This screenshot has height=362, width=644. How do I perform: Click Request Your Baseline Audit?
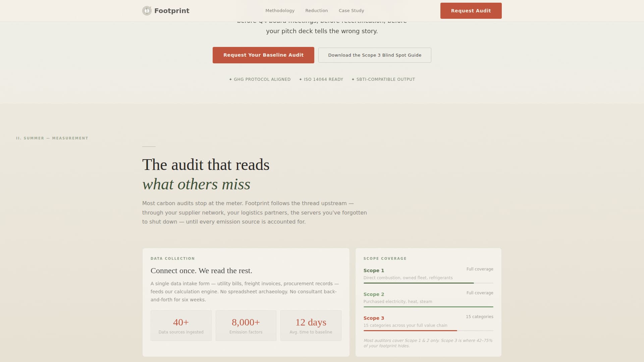pos(263,55)
